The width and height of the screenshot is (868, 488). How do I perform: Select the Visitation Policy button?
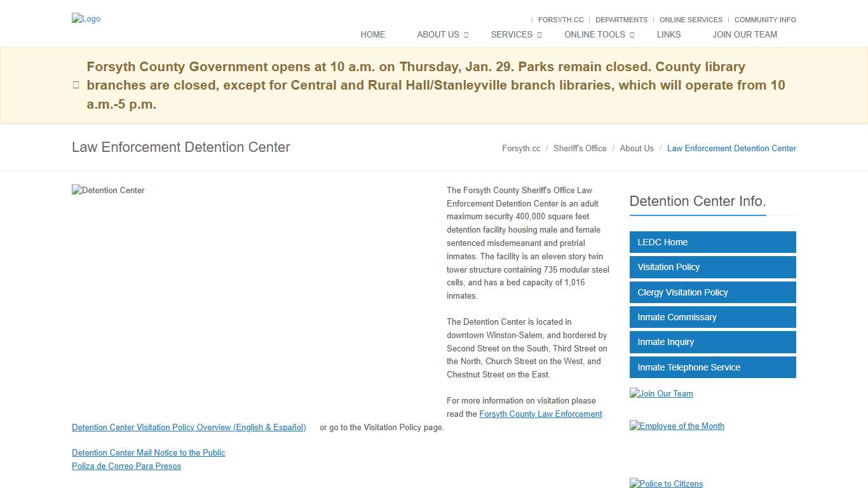[712, 267]
